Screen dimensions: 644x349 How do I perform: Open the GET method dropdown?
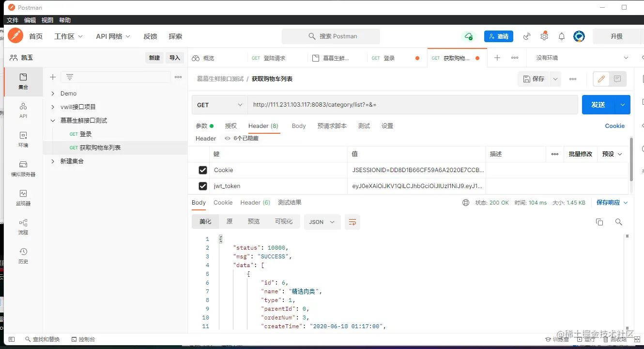(x=220, y=105)
